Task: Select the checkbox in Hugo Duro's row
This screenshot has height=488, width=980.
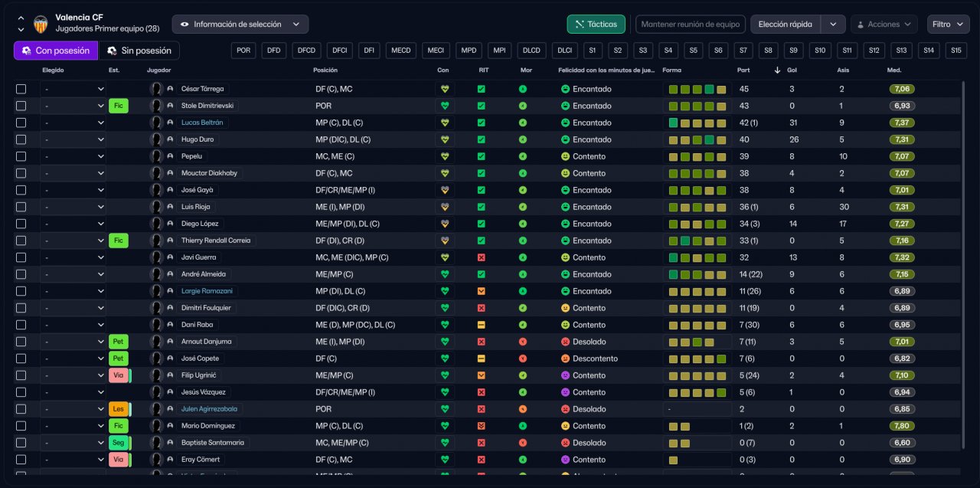Action: (21, 139)
